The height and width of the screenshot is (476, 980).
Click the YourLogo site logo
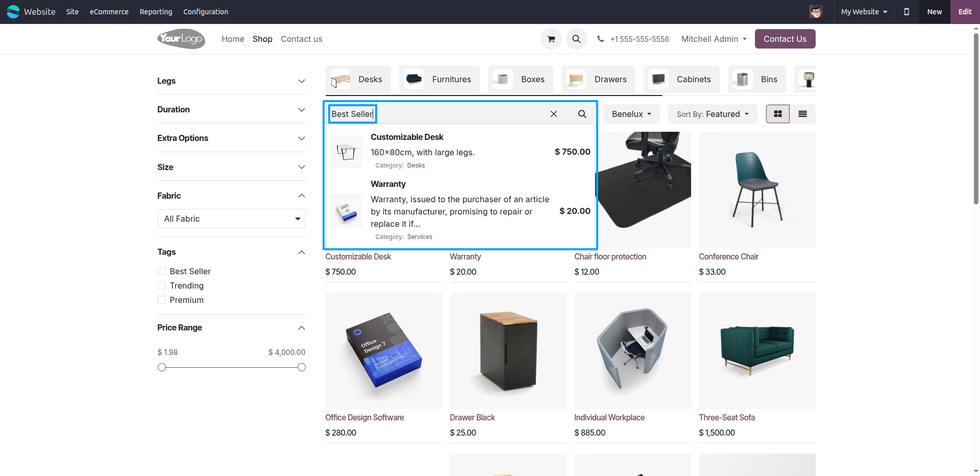[181, 39]
